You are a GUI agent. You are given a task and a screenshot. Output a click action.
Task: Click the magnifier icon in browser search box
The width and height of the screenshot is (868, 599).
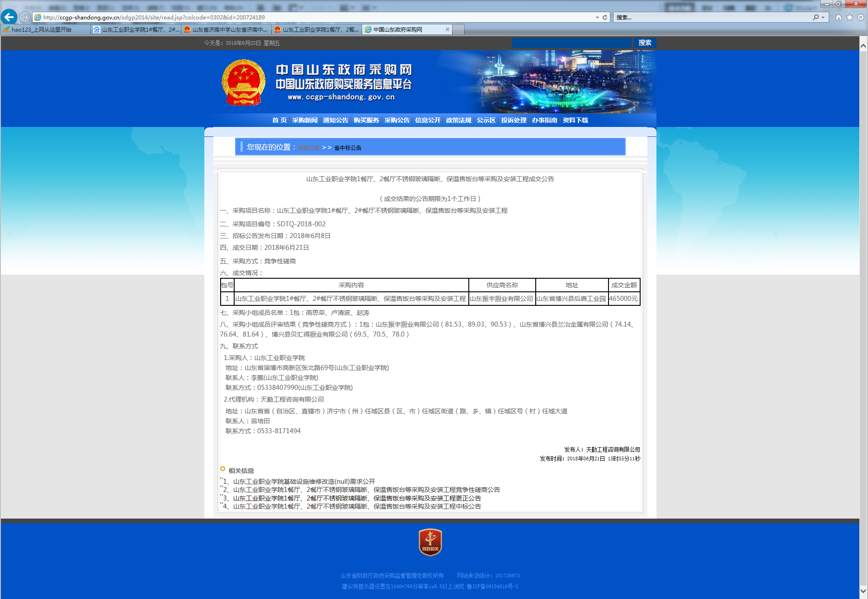[816, 17]
